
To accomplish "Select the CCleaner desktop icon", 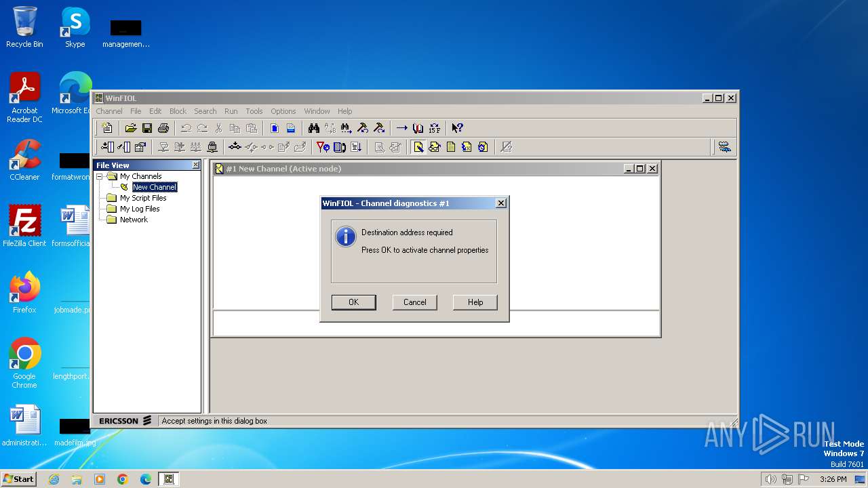I will (x=24, y=160).
